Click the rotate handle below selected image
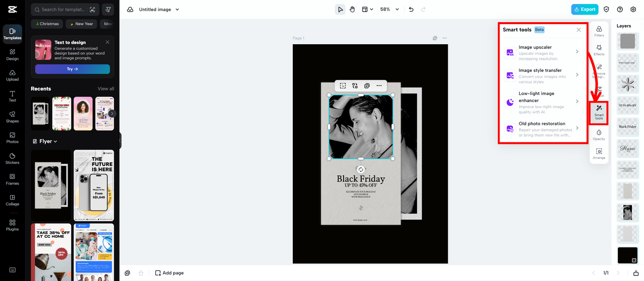The width and height of the screenshot is (644, 281). pos(361,170)
